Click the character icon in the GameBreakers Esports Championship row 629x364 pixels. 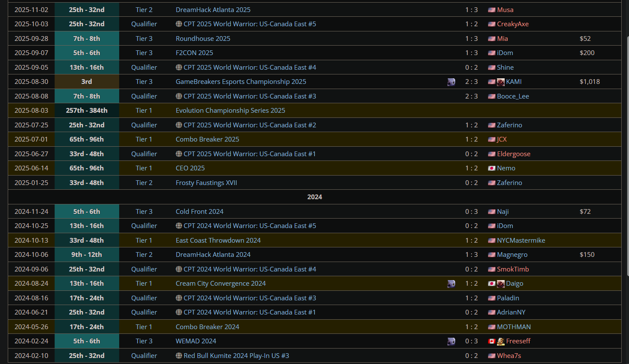pos(451,82)
